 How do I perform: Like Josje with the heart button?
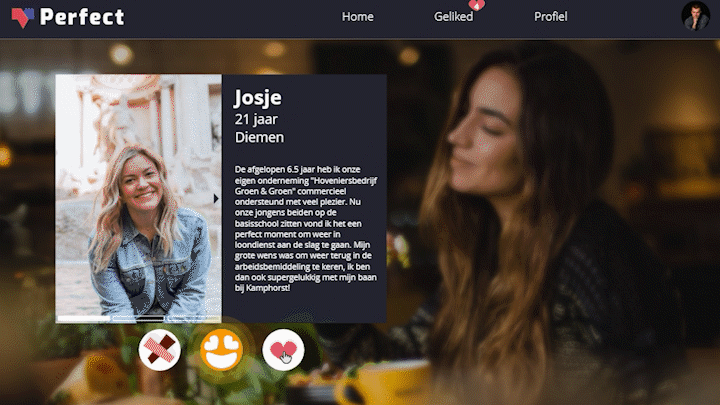coord(283,350)
